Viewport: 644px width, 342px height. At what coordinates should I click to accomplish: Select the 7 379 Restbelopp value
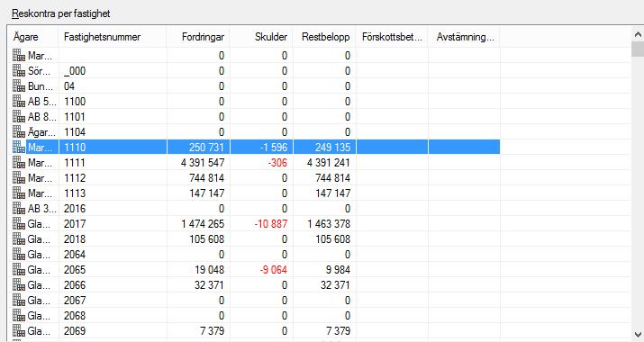click(338, 331)
